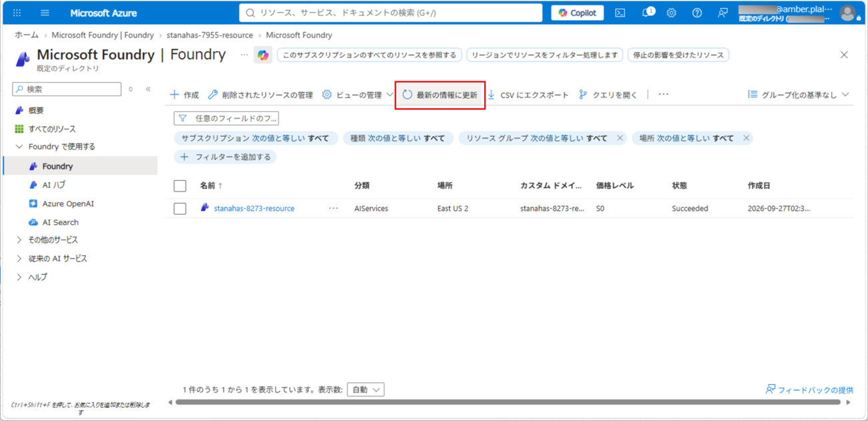
Task: Sort by the 作成日 column header
Action: pos(759,185)
